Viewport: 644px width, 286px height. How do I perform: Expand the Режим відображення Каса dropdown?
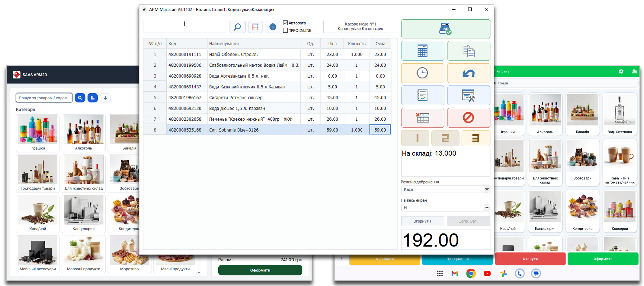pos(487,189)
